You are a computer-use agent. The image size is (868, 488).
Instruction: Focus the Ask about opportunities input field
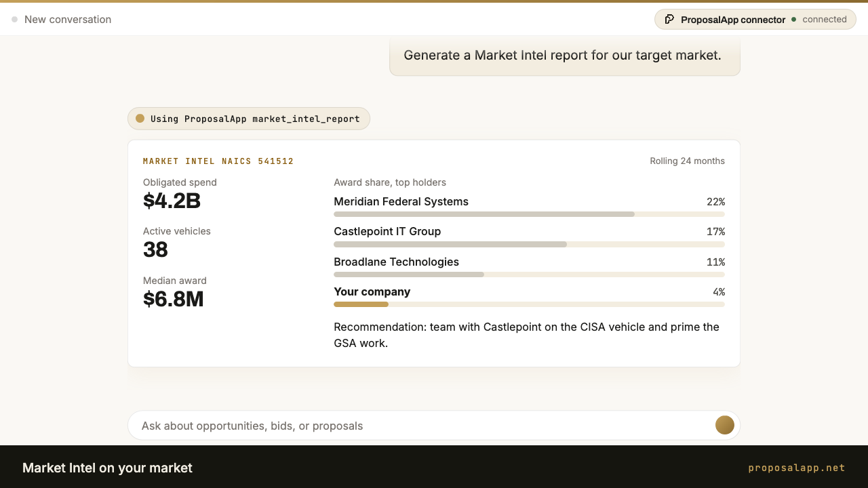(x=434, y=426)
